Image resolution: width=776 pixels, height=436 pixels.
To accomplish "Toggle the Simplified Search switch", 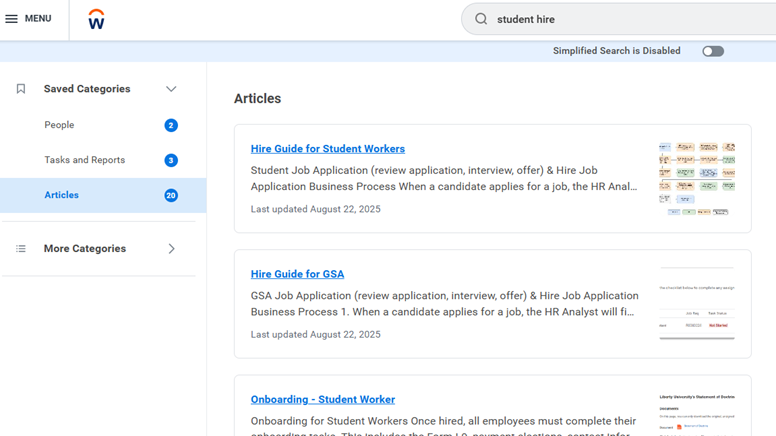I will tap(712, 51).
